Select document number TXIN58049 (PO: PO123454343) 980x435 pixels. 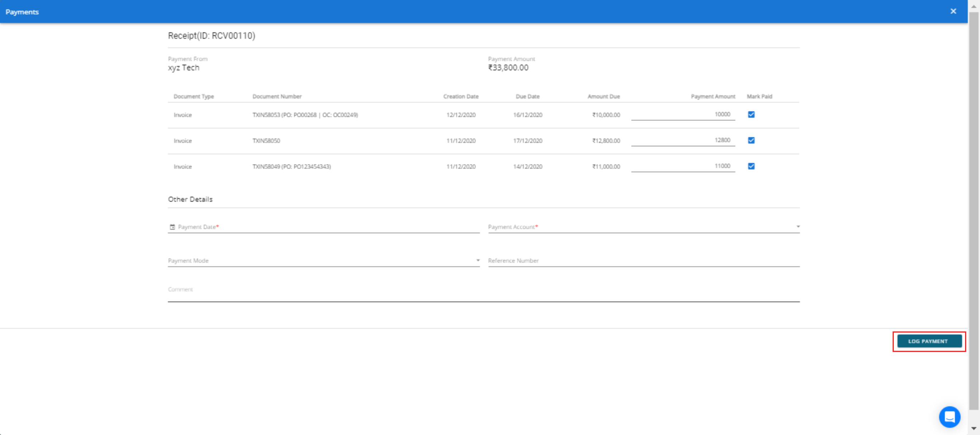[x=292, y=167]
